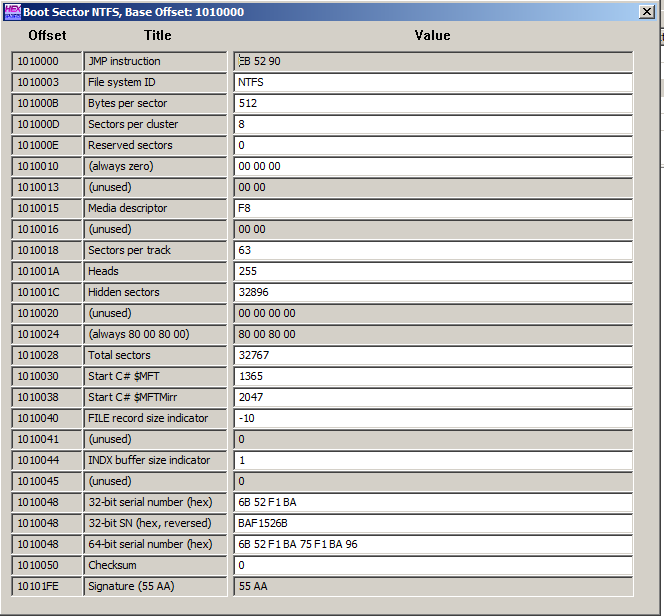Edit the Heads value 255

pyautogui.click(x=433, y=271)
